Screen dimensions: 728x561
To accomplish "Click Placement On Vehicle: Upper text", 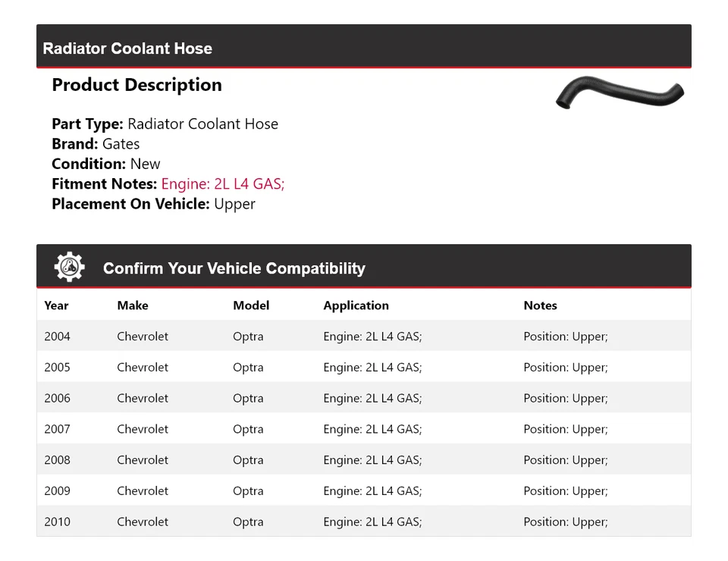I will click(153, 204).
